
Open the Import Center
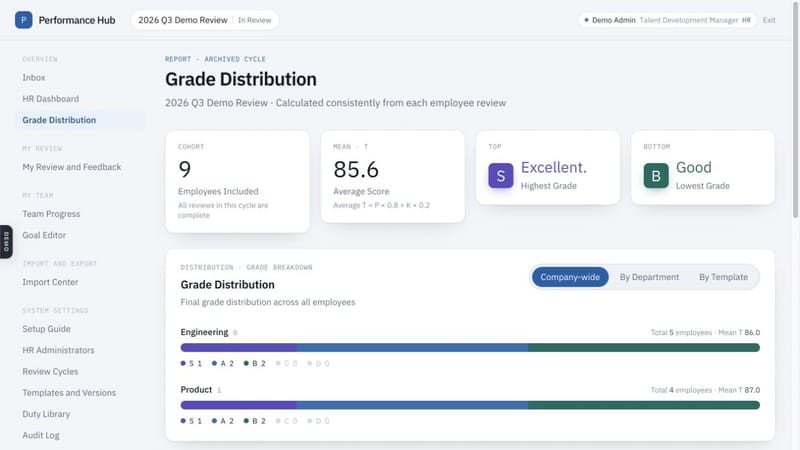[x=50, y=282]
